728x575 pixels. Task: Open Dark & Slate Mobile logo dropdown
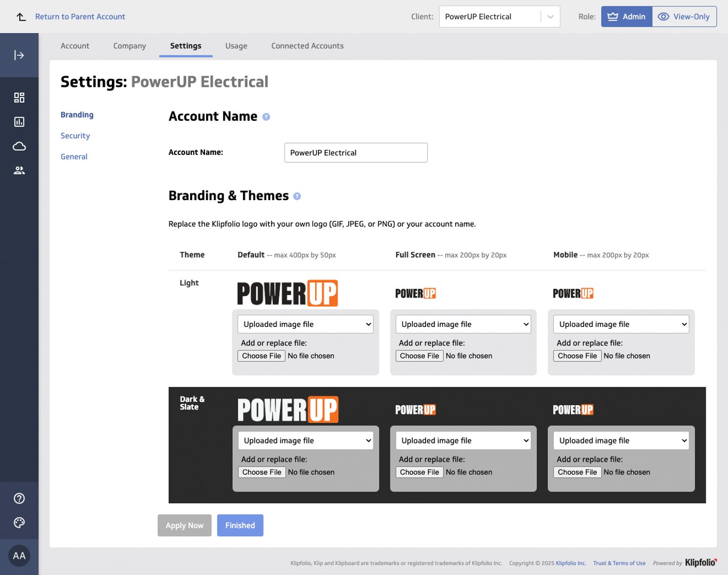tap(621, 441)
